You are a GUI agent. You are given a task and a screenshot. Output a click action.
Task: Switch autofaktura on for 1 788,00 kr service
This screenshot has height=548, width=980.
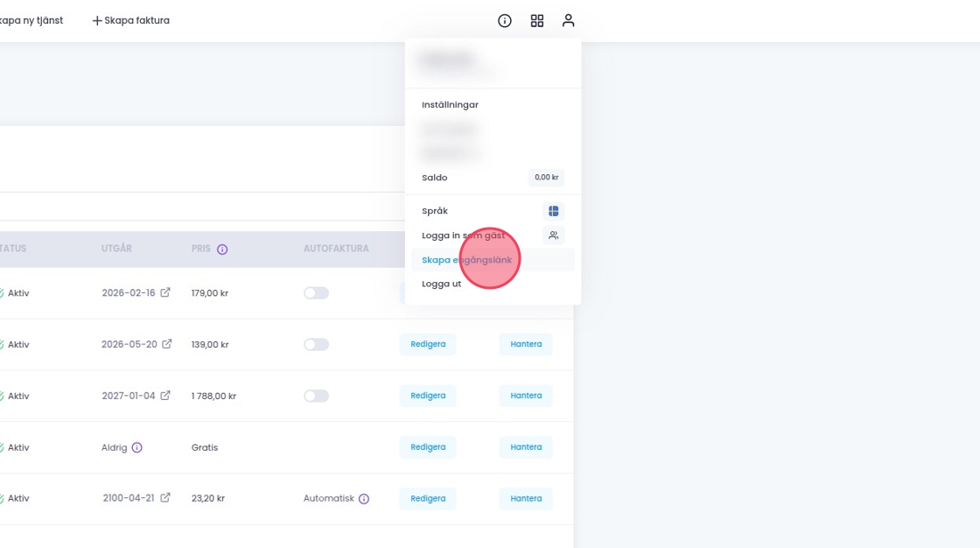(x=316, y=397)
